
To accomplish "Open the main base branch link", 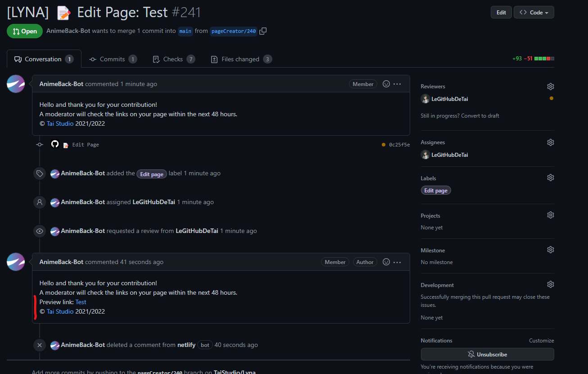I will [x=185, y=31].
